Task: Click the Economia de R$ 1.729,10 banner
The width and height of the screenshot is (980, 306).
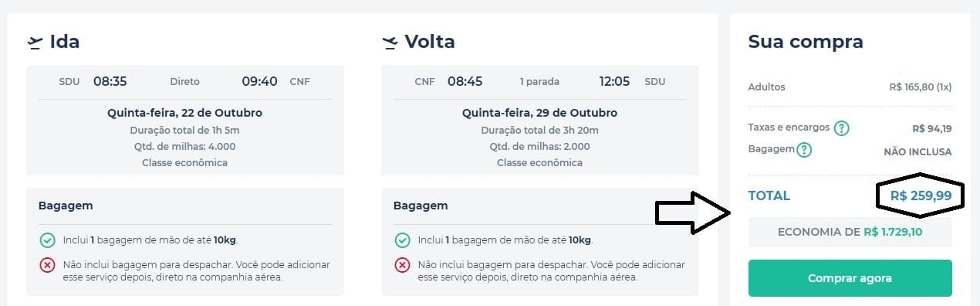Action: (x=850, y=232)
